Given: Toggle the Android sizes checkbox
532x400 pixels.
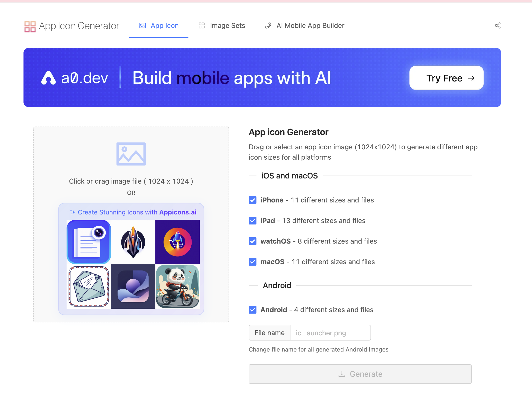Looking at the screenshot, I should 253,310.
